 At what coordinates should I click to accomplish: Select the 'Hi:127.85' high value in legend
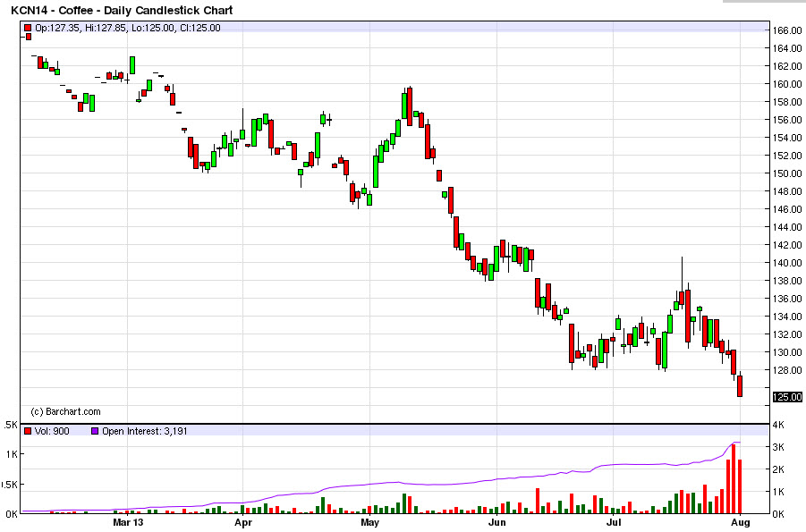pos(106,28)
